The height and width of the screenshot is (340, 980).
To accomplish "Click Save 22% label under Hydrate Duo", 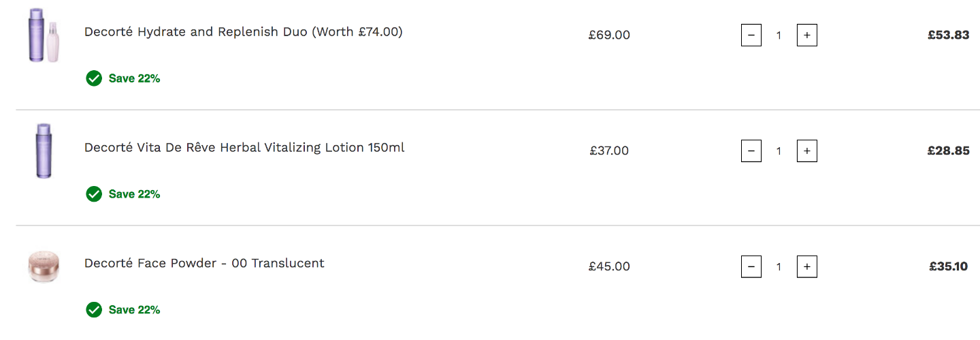I will click(x=134, y=78).
